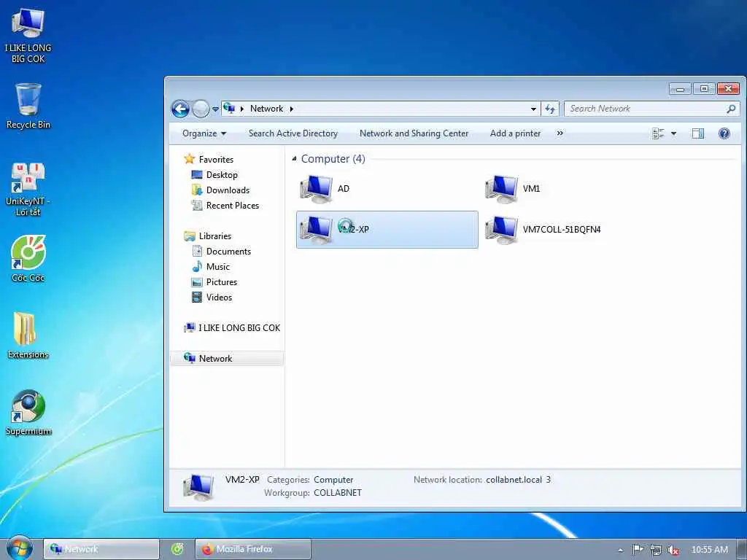
Task: Open the Music library
Action: click(x=217, y=267)
